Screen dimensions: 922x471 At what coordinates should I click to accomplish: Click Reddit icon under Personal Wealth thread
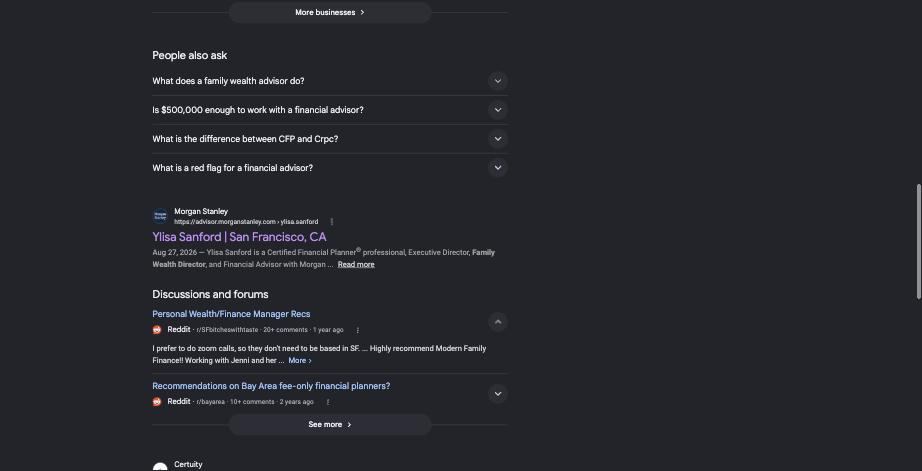[x=157, y=330]
